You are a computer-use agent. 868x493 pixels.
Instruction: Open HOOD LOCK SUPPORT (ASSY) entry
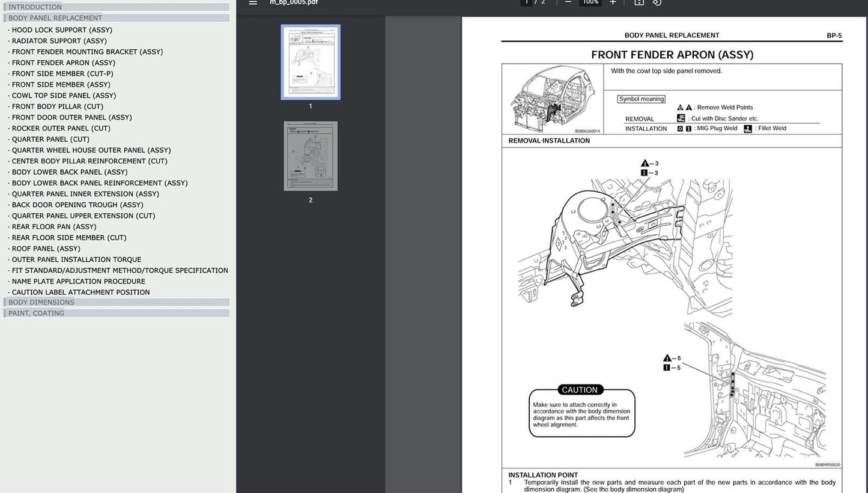pyautogui.click(x=62, y=30)
